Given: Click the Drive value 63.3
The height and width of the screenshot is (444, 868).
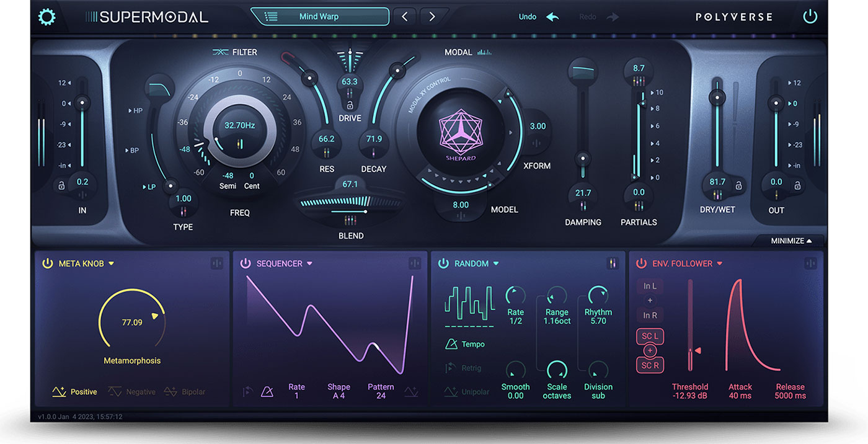Looking at the screenshot, I should (x=350, y=82).
